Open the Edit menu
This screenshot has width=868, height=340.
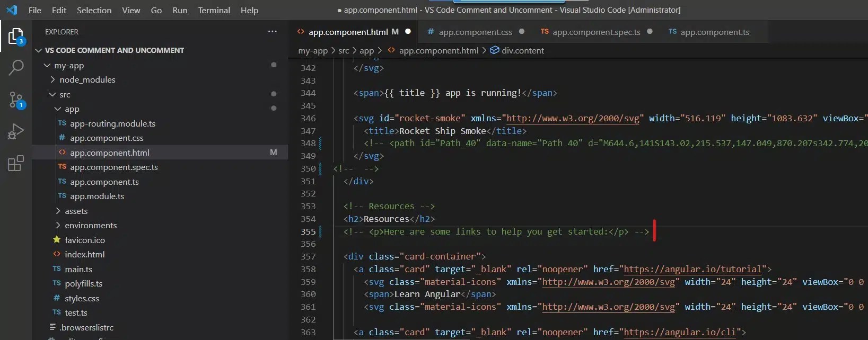click(59, 10)
